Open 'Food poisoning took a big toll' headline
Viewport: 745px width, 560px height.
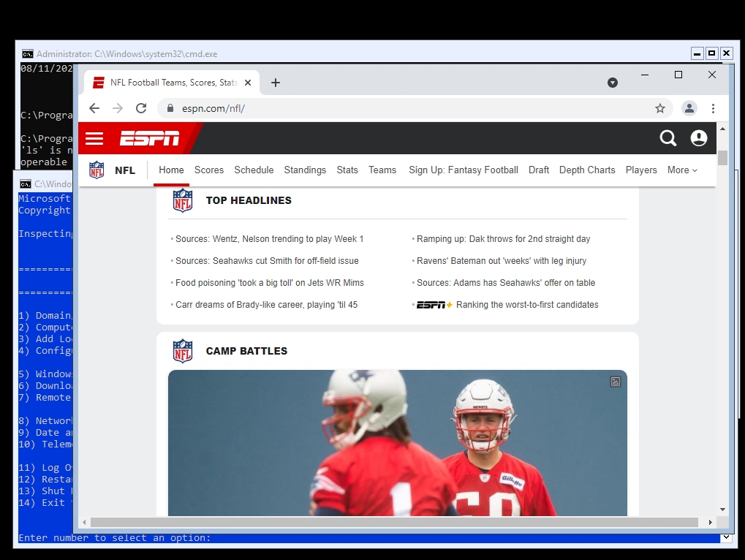(x=269, y=283)
